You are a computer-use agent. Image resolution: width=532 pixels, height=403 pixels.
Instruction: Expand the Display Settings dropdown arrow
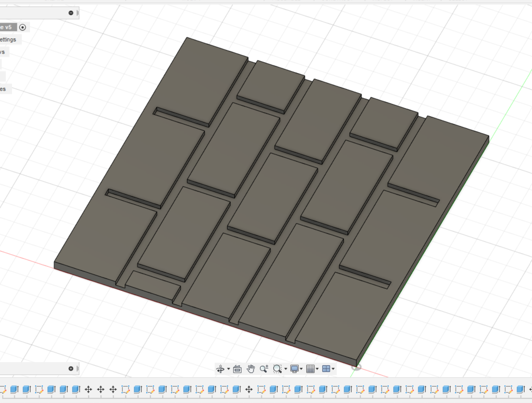pos(301,369)
